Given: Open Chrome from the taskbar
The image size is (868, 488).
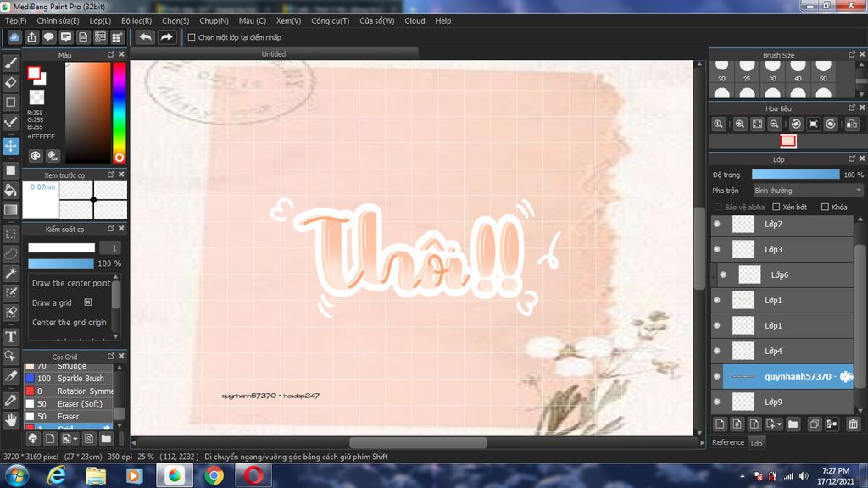Looking at the screenshot, I should pos(214,475).
